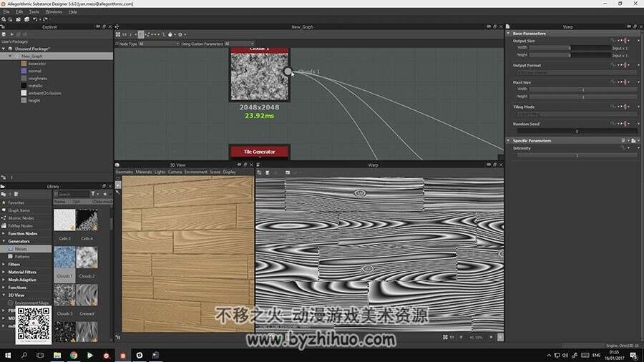Select the ambientOcclusion output in Explorer
The image size is (644, 362).
tap(44, 93)
